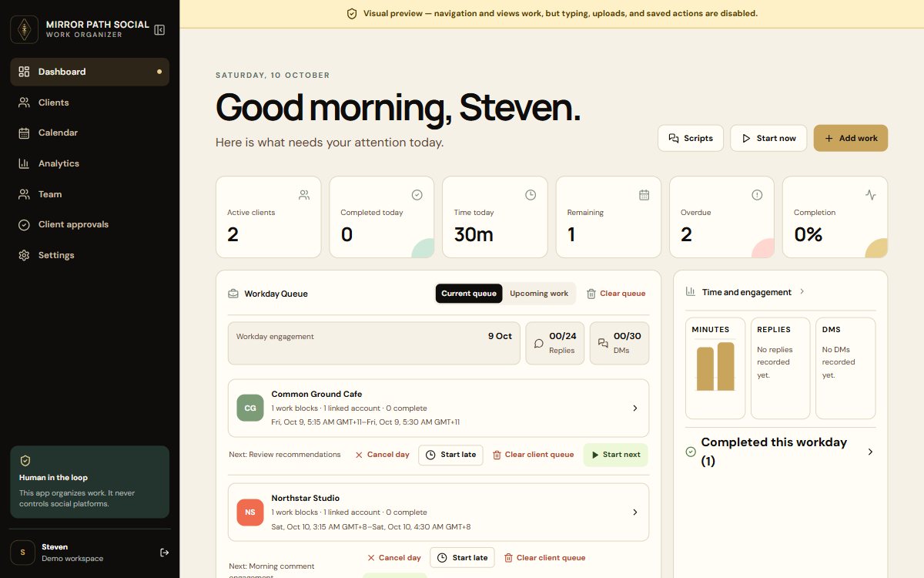
Task: Click the NS avatar for Northstar Studio
Action: tap(250, 512)
